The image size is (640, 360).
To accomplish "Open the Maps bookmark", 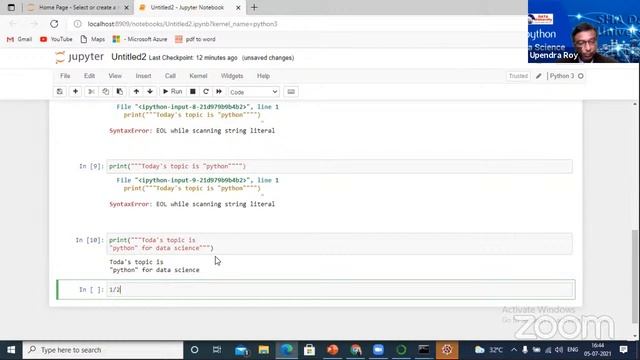I will tap(93, 39).
